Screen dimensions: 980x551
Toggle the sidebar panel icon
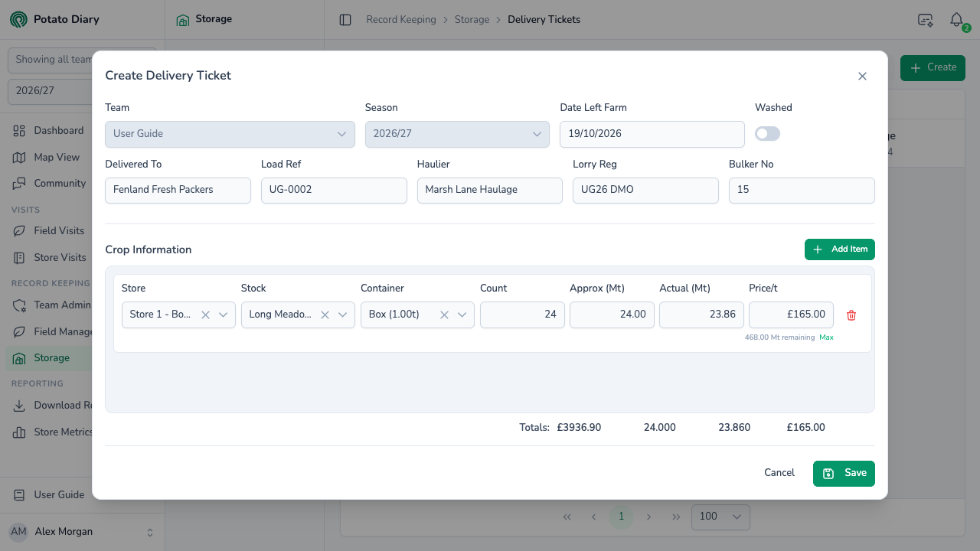coord(345,20)
